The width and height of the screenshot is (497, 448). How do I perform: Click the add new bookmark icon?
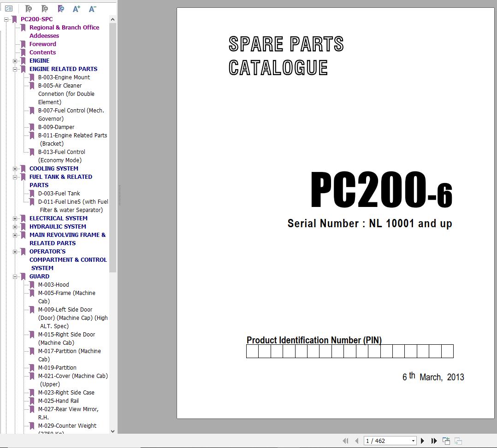click(x=45, y=9)
